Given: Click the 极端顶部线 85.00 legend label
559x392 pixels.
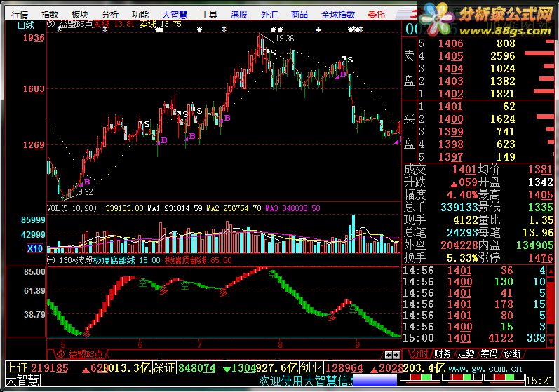Looking at the screenshot, I should (x=198, y=260).
